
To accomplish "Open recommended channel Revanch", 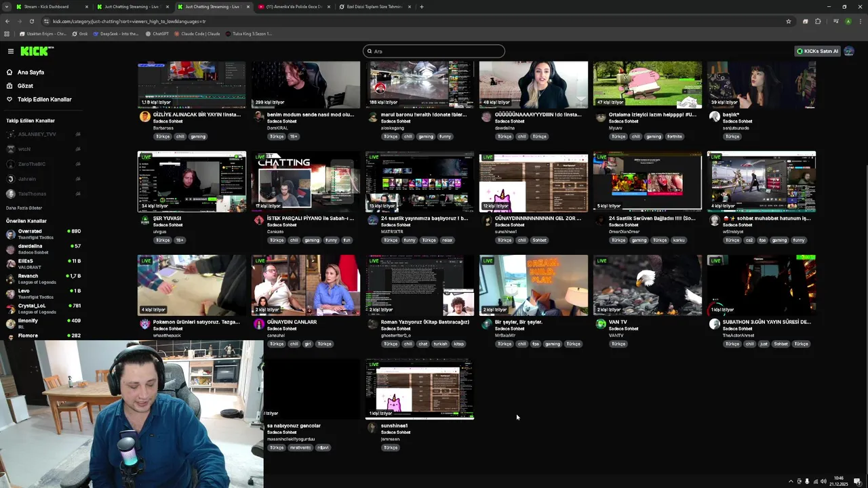I will click(x=43, y=279).
